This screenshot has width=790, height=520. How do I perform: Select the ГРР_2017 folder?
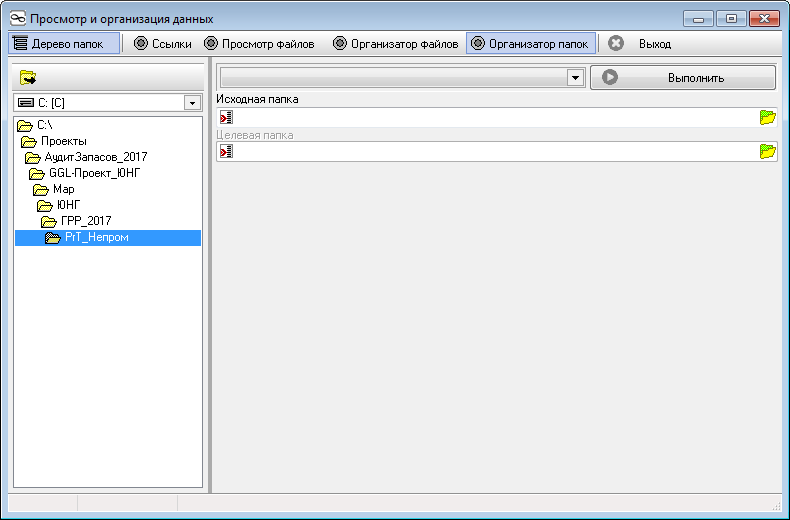click(86, 221)
